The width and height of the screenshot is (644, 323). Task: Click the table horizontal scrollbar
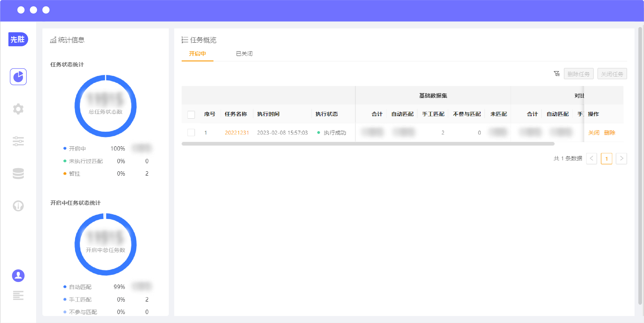click(x=368, y=144)
